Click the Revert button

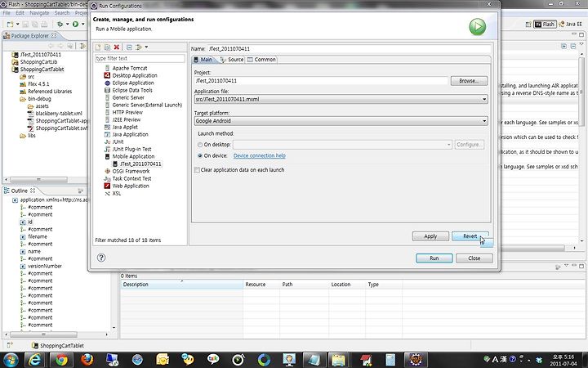tap(470, 236)
